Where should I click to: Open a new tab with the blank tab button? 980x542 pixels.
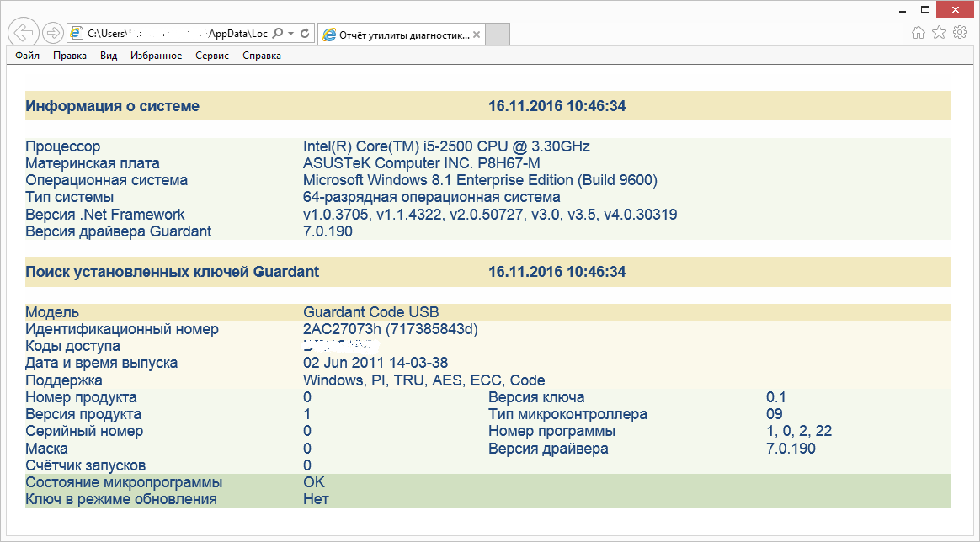point(498,35)
